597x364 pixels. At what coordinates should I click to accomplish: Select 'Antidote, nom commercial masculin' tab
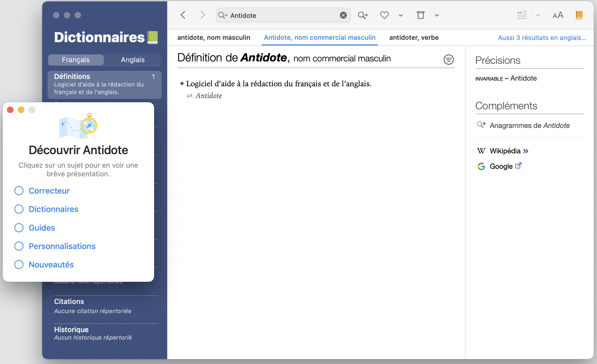click(320, 38)
